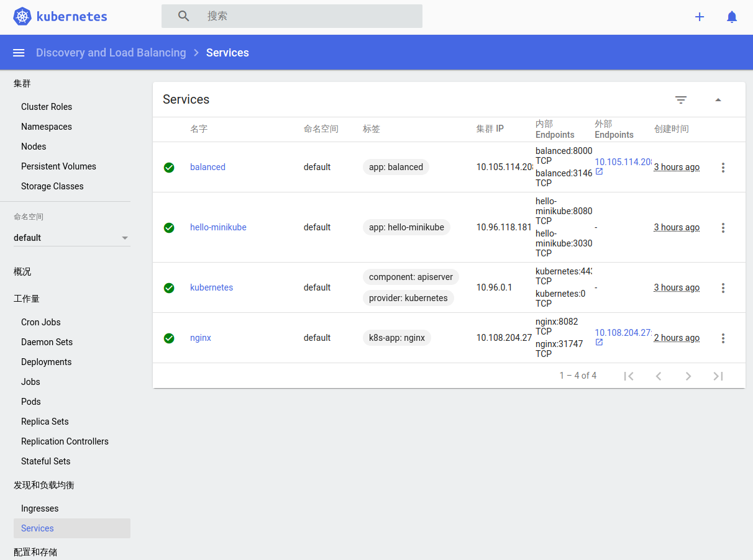The height and width of the screenshot is (560, 753).
Task: Sort by 创建时间 column header
Action: tap(672, 129)
